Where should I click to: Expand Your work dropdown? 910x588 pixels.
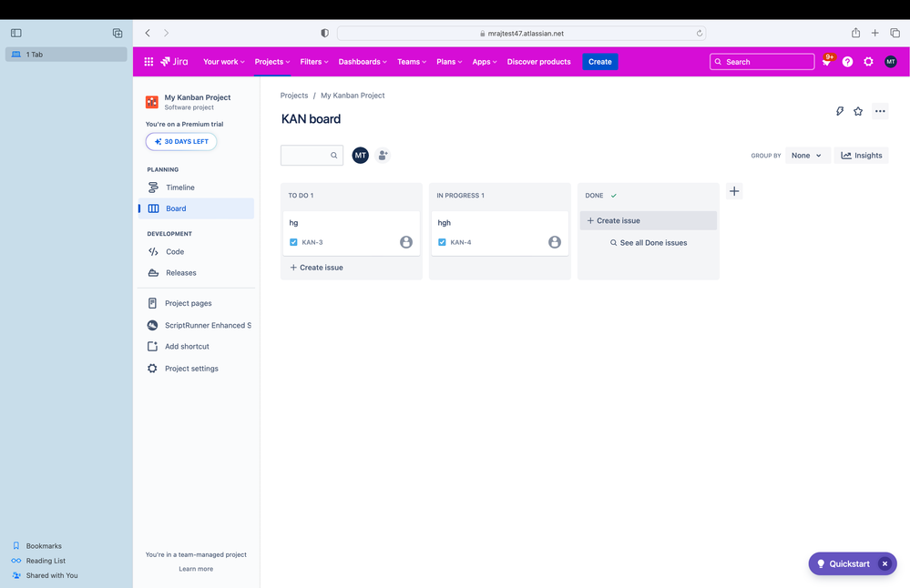pos(223,62)
